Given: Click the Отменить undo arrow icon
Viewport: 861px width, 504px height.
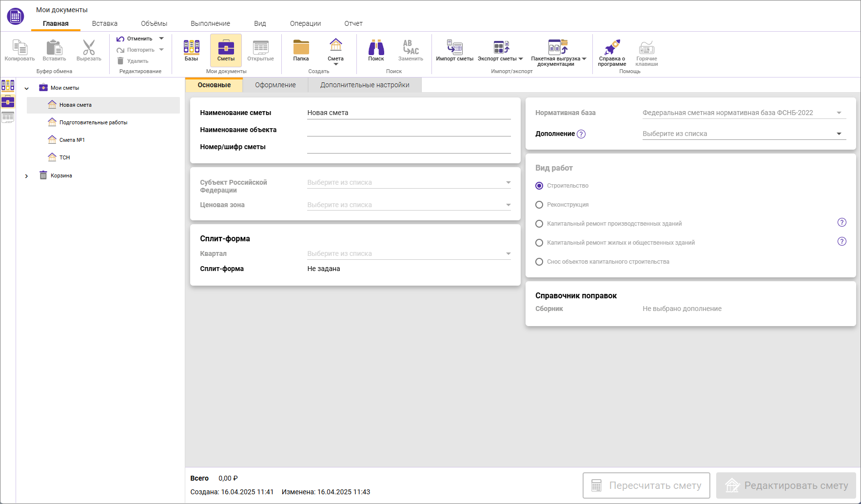Looking at the screenshot, I should tap(120, 39).
